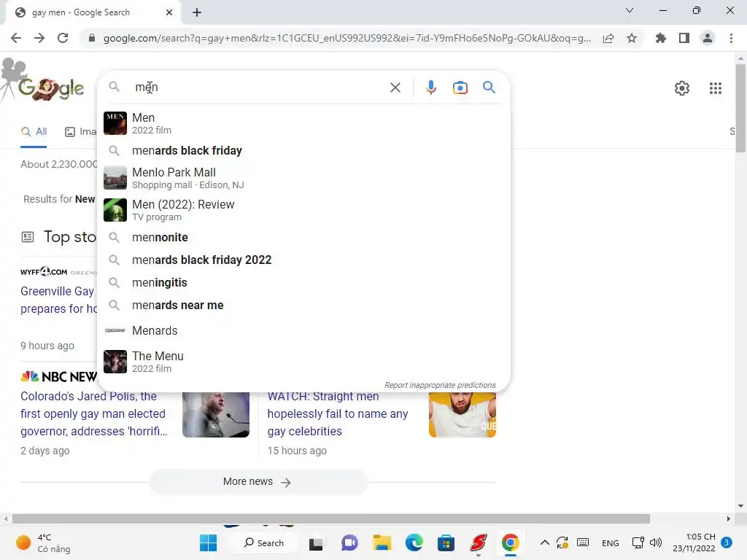The image size is (747, 560).
Task: Open the Greenville Gay news headline
Action: click(x=58, y=300)
